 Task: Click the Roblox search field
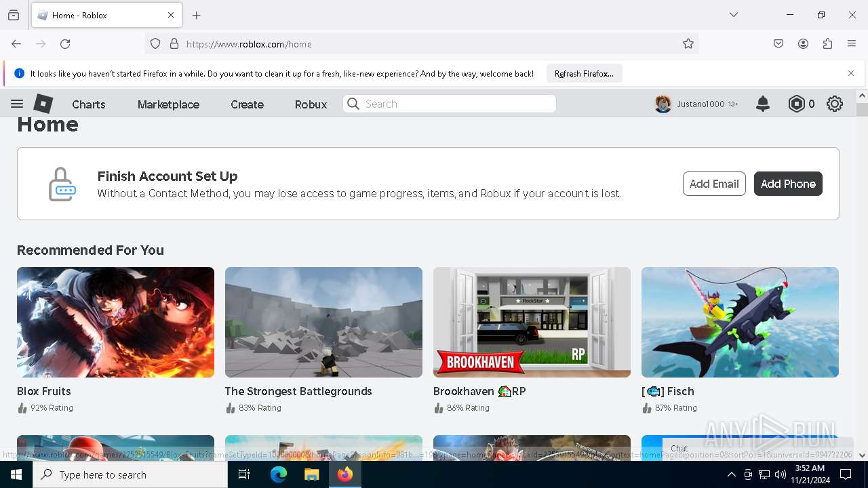point(449,104)
